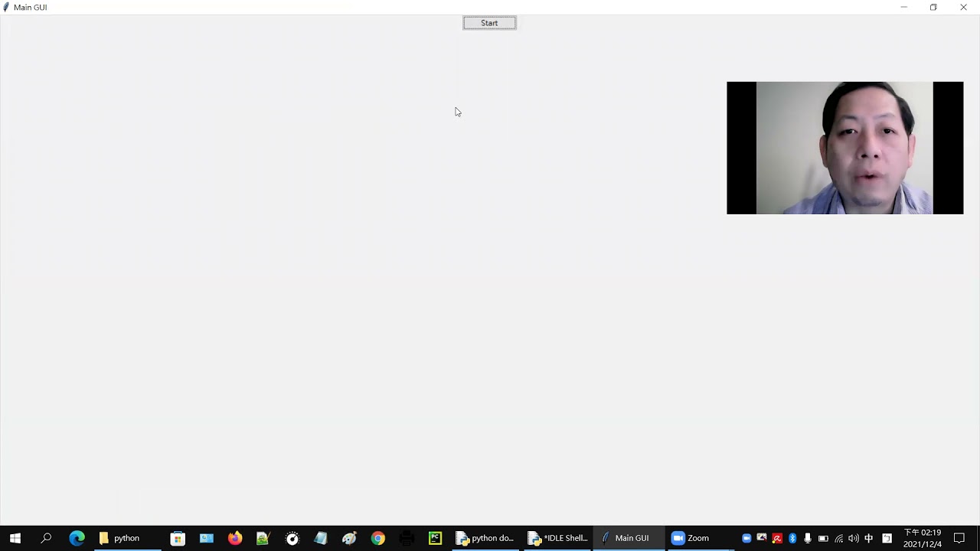Launch Microsoft Edge from taskbar

77,538
